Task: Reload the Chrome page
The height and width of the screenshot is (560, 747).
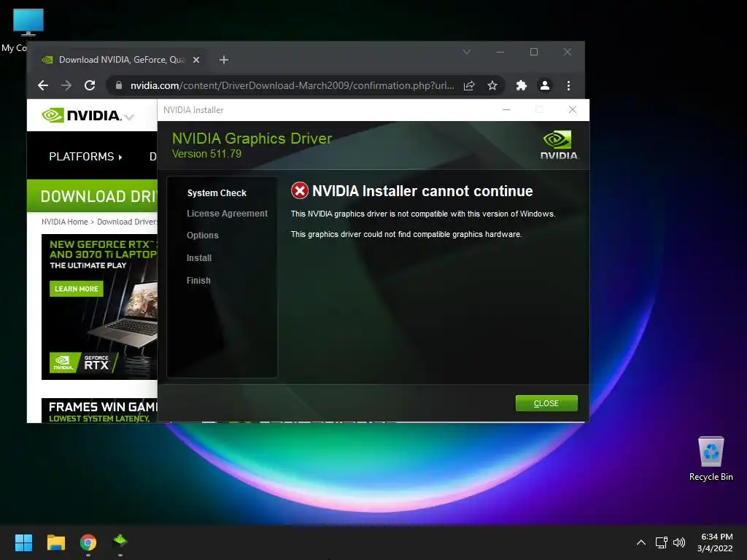Action: tap(90, 86)
